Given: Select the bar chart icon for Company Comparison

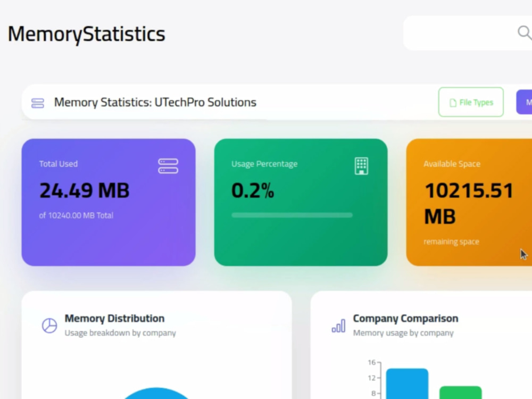Looking at the screenshot, I should click(x=338, y=326).
